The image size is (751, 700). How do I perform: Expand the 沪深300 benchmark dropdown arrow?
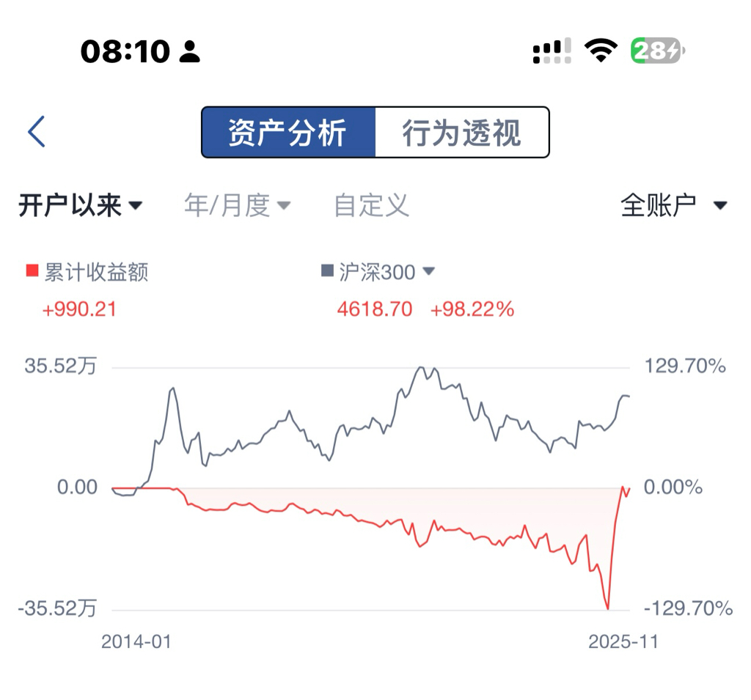click(x=428, y=271)
